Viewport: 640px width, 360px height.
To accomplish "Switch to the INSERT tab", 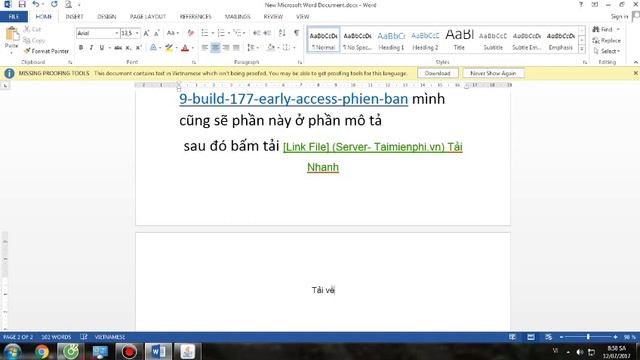I will [x=74, y=17].
